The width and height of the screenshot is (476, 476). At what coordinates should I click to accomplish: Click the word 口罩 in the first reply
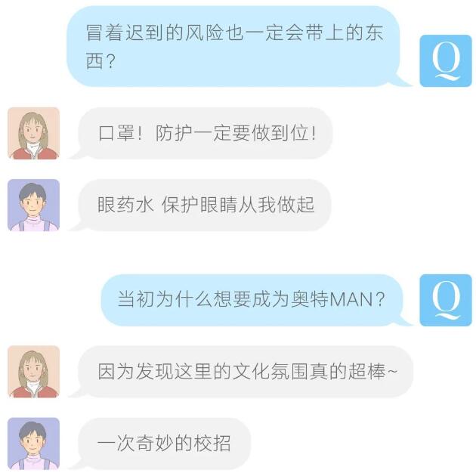click(x=116, y=133)
